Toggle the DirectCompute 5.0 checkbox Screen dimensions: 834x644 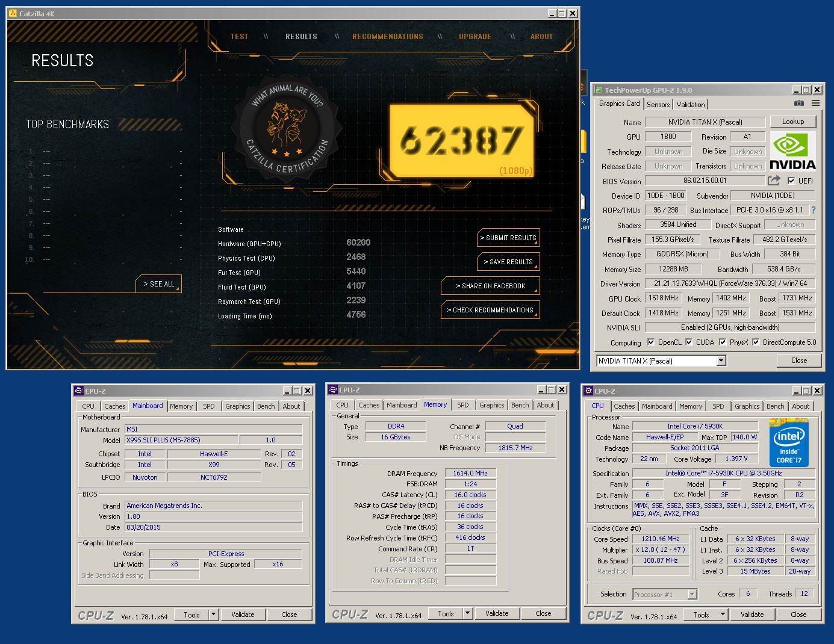756,342
